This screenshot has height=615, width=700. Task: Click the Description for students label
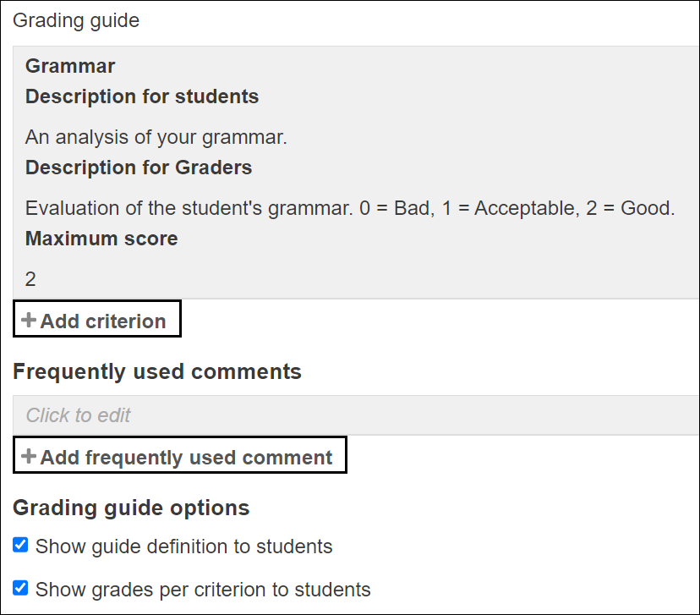point(142,96)
